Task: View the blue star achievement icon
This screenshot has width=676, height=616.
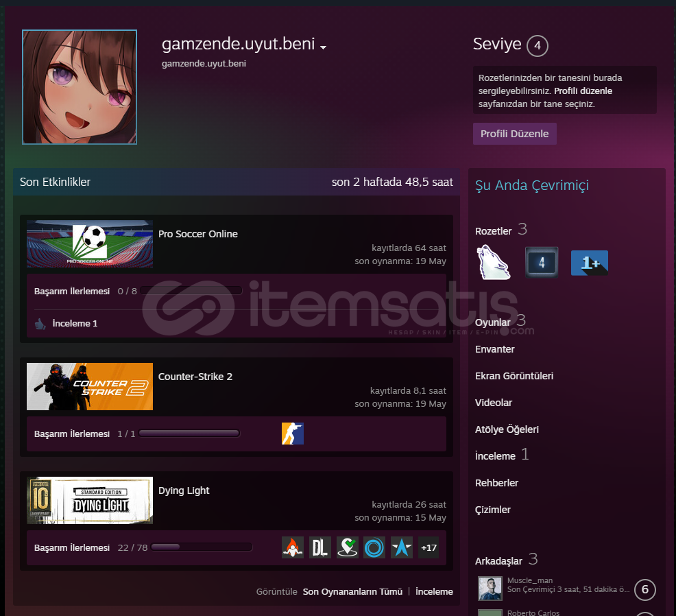Action: [x=401, y=547]
